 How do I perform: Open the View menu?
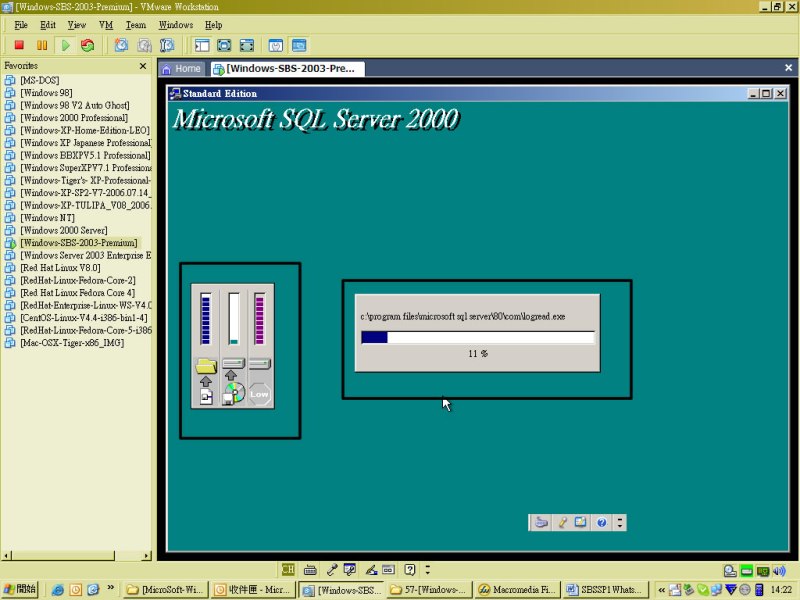point(77,24)
